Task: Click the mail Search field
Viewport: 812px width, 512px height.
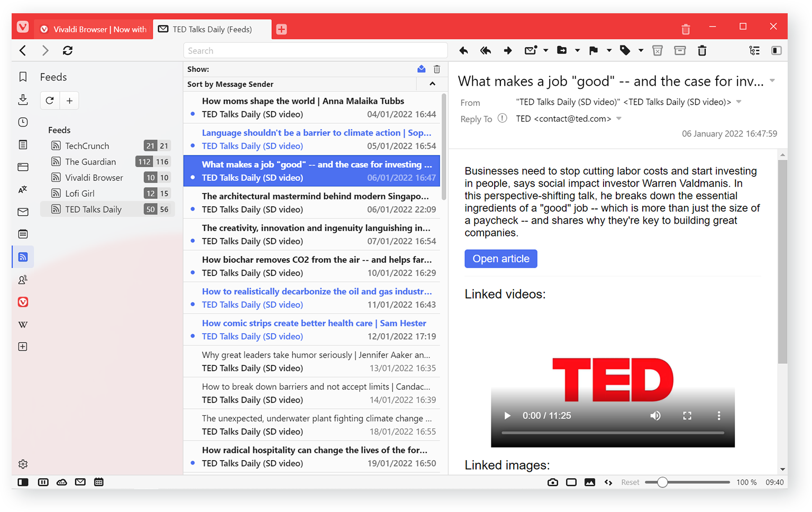Action: pos(315,51)
